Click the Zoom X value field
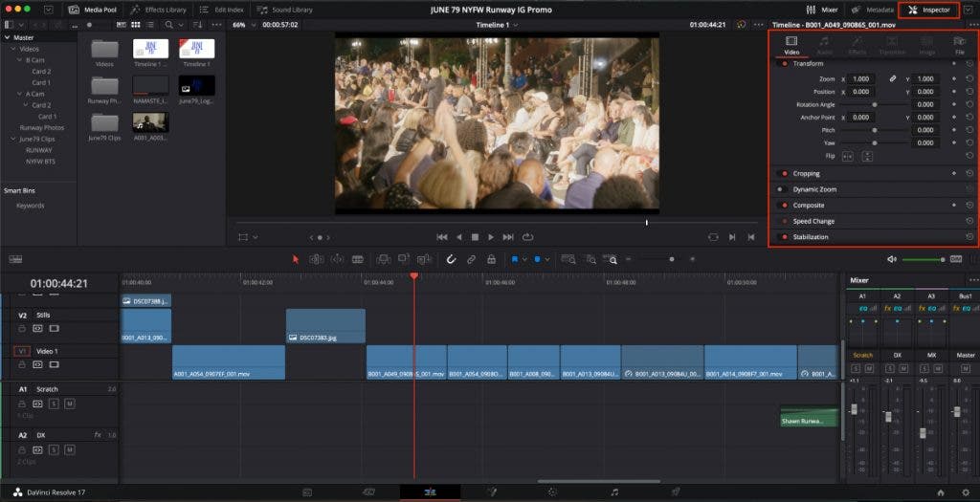Image resolution: width=980 pixels, height=502 pixels. 862,79
